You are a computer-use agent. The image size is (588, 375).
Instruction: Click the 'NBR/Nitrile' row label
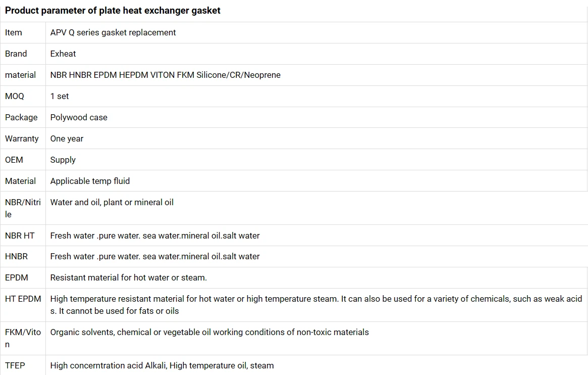click(23, 208)
